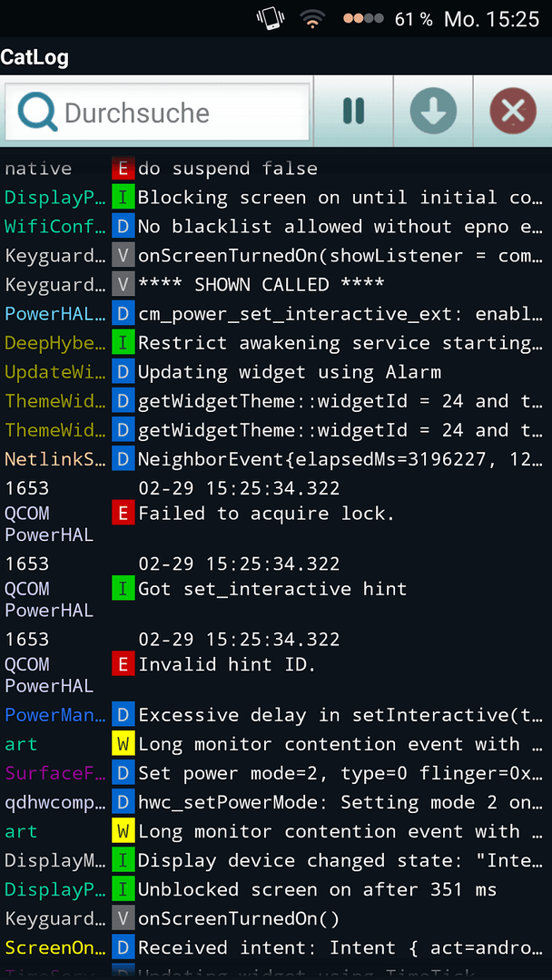Open the 'do suspend false' native log entry
Image resolution: width=552 pixels, height=980 pixels.
(x=276, y=169)
